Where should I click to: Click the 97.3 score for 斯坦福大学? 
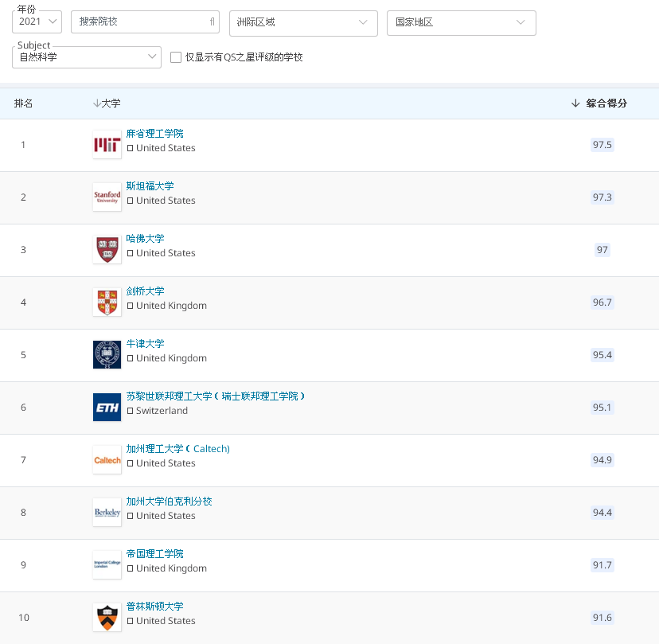[602, 197]
